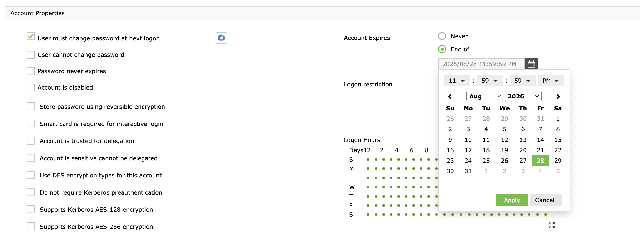Viewport: 644px width, 249px height.
Task: Open the minutes dropdown showing 59
Action: tap(490, 81)
